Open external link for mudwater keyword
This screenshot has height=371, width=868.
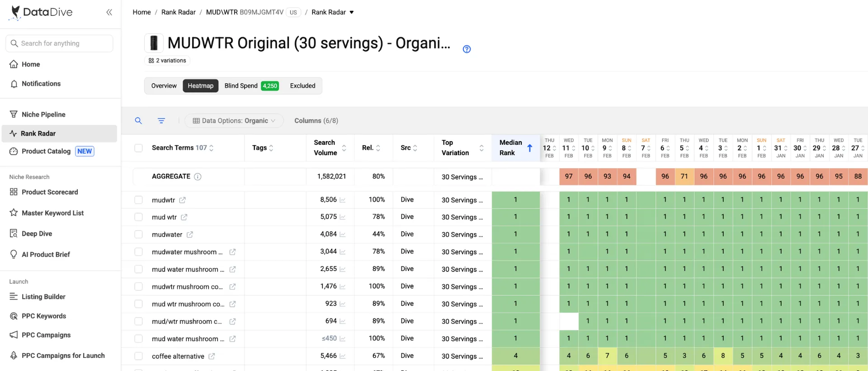pos(190,235)
